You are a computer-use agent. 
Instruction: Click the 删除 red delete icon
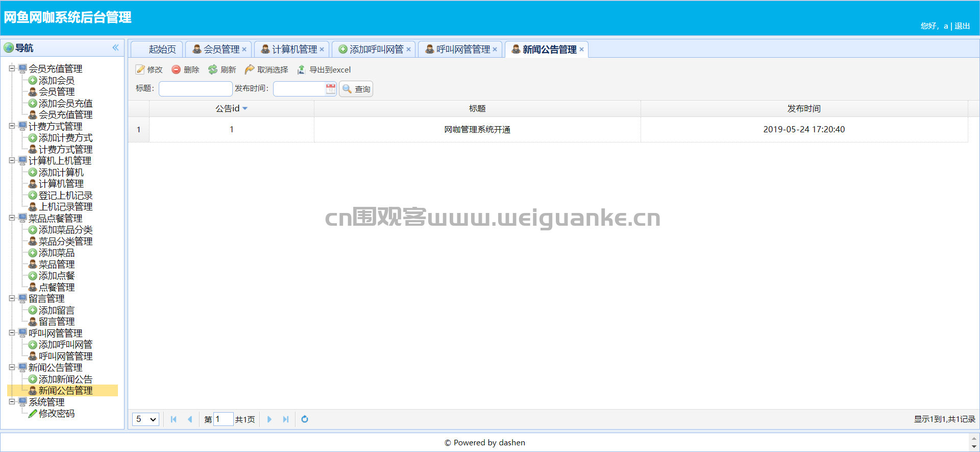tap(176, 69)
